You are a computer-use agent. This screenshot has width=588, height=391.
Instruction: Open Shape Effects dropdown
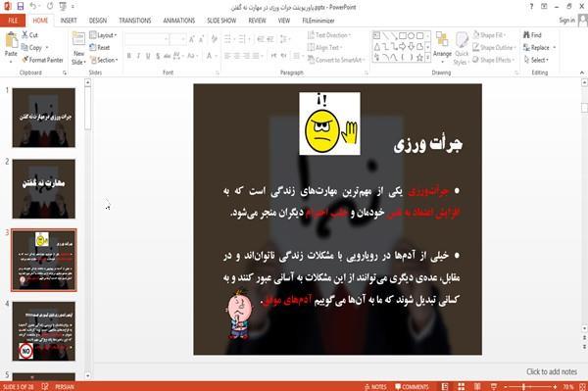493,60
